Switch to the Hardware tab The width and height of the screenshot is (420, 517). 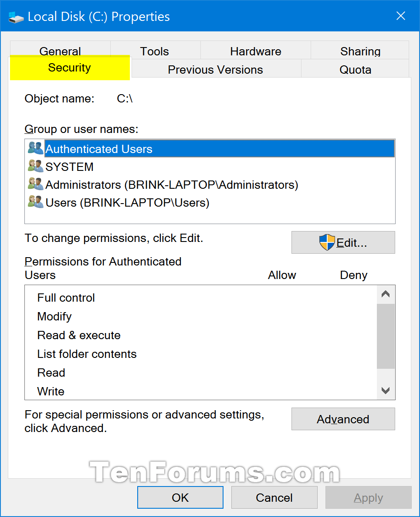[255, 51]
